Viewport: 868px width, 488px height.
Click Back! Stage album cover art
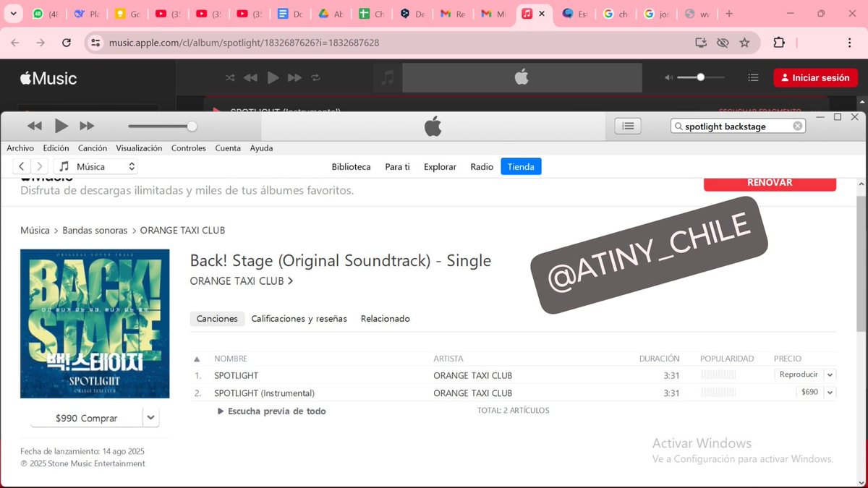pyautogui.click(x=95, y=323)
